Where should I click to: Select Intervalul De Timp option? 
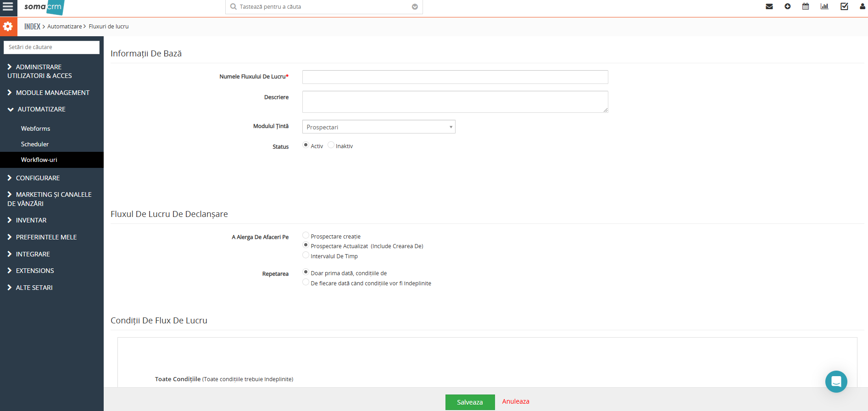click(306, 255)
